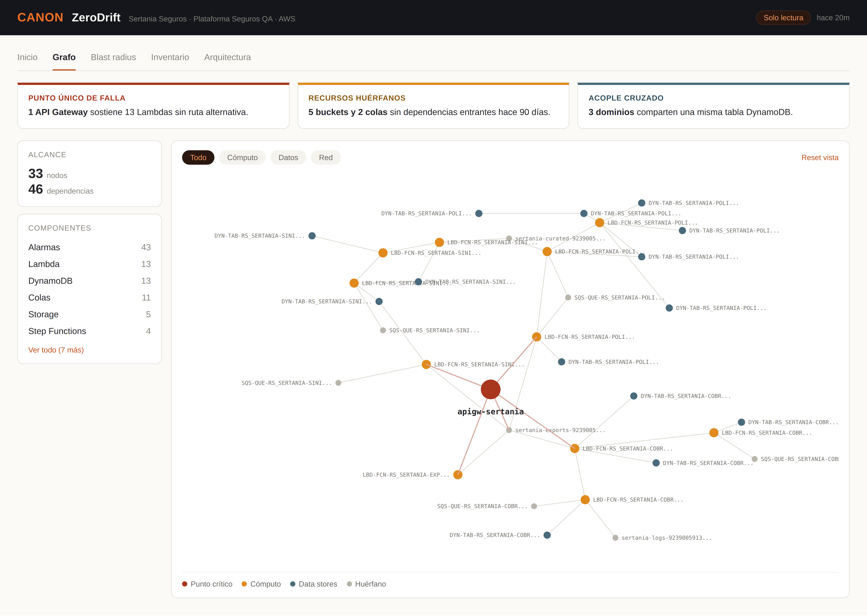Select the sertania-exports-9239005 orphan node

pos(509,430)
